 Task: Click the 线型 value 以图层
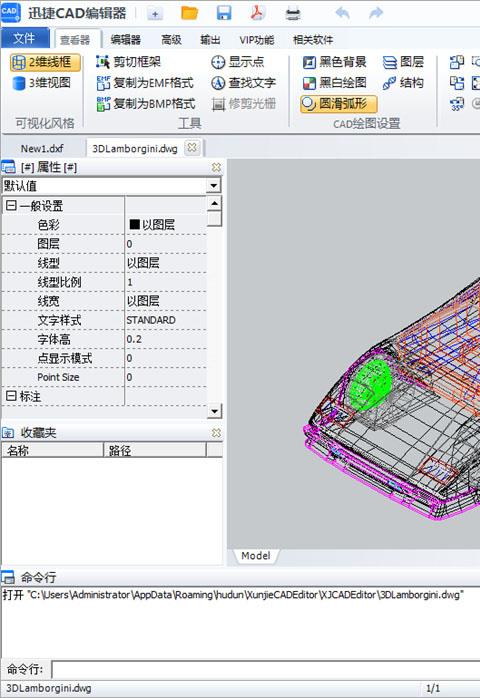[x=166, y=263]
